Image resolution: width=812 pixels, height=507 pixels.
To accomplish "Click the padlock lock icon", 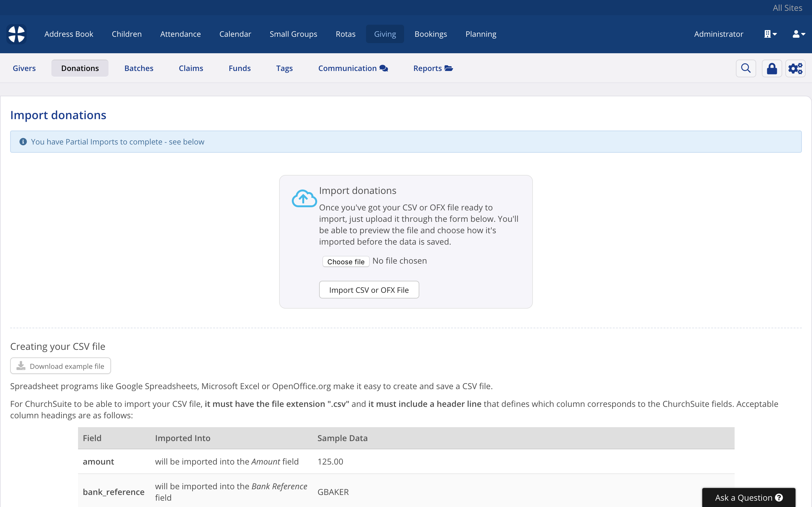I will pyautogui.click(x=772, y=68).
